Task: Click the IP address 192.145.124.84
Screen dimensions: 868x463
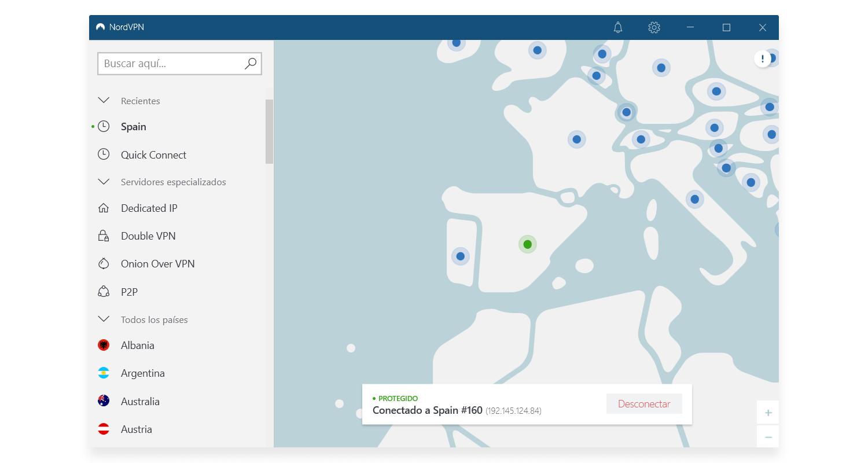Action: 513,411
